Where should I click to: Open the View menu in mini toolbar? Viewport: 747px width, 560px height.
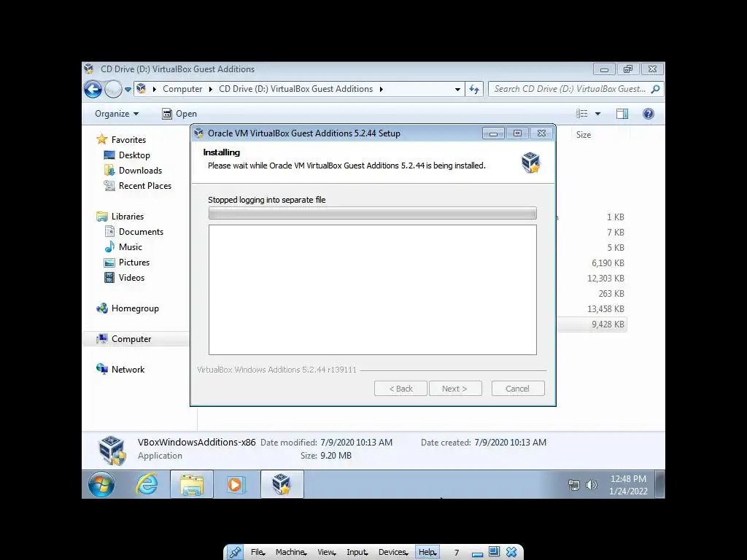(326, 552)
